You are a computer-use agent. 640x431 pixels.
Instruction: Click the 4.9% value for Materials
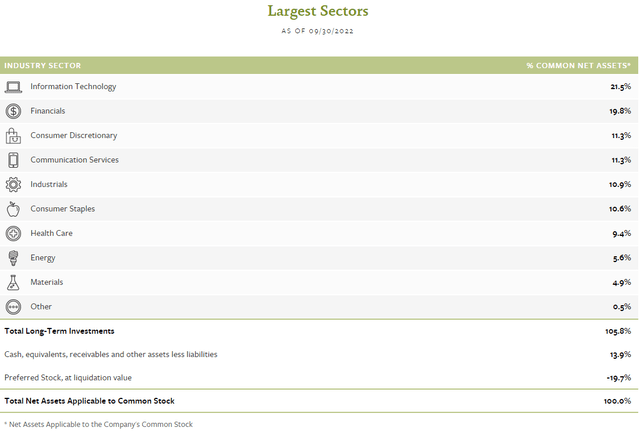[x=622, y=282]
